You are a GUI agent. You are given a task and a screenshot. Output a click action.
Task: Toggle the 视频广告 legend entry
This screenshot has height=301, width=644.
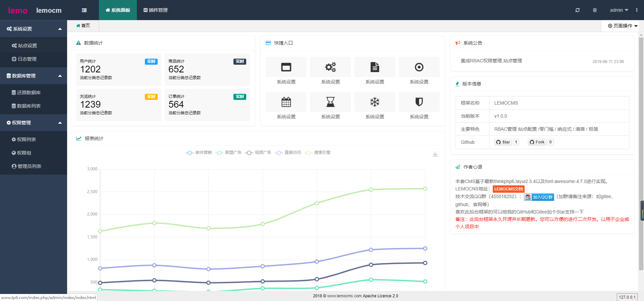tap(258, 153)
